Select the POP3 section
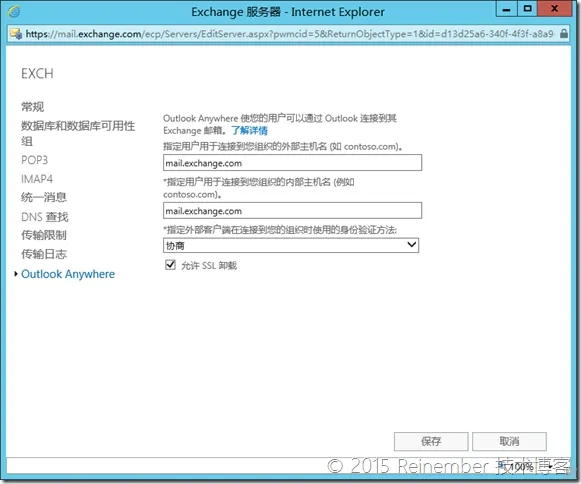This screenshot has width=581, height=484. [x=34, y=160]
